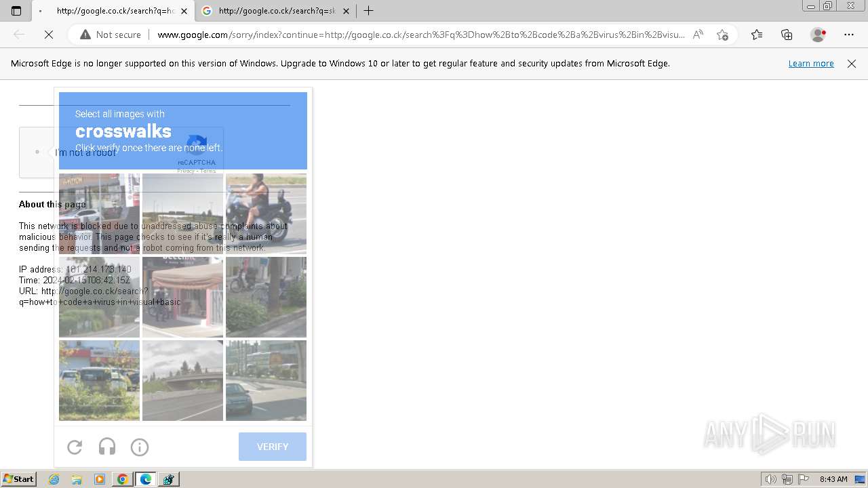Close the second google.co.ck tab

click(346, 11)
